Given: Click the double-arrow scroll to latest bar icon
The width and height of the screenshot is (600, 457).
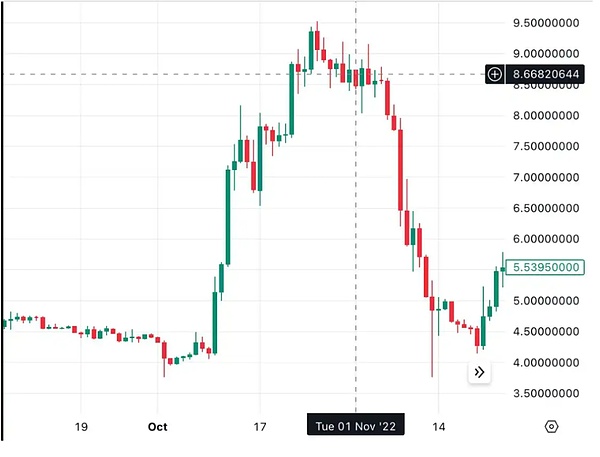Looking at the screenshot, I should tap(479, 372).
